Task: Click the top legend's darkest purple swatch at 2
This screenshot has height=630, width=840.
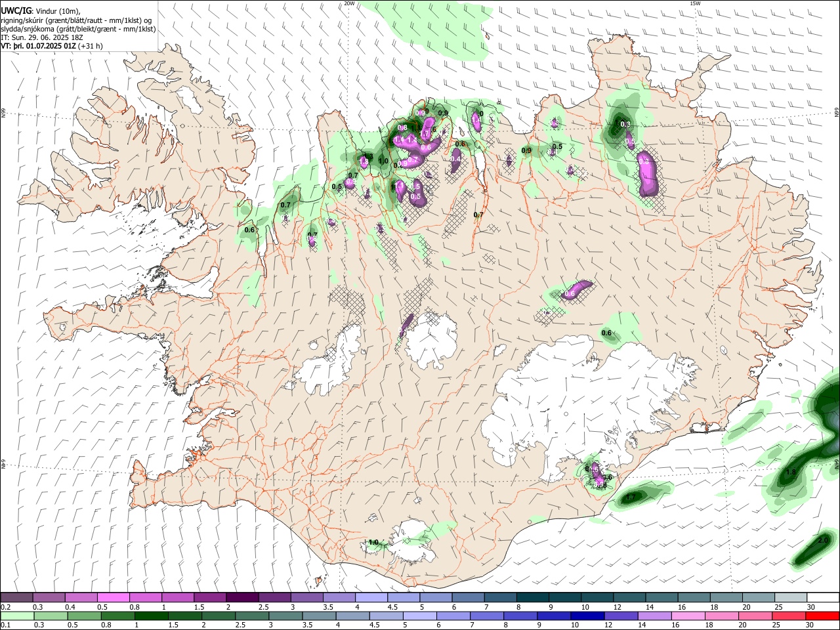Action: coord(242,597)
